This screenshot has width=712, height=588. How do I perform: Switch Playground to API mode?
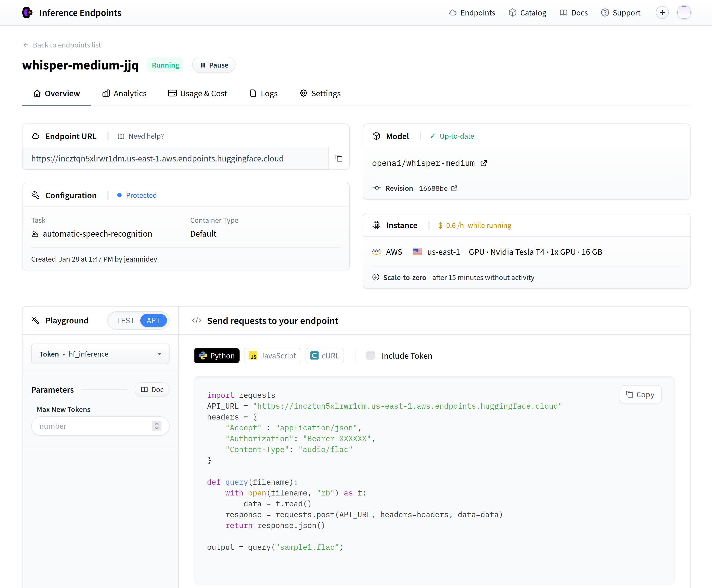pos(153,320)
